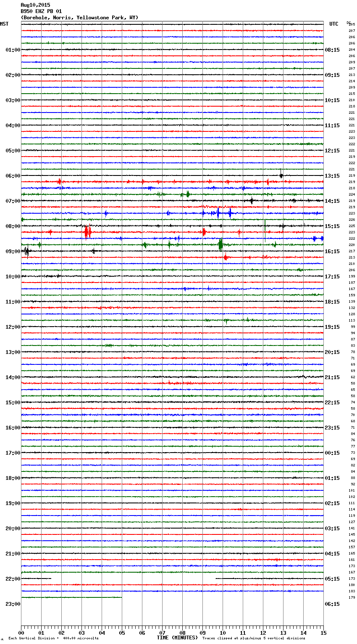Click the MST timezone label
This screenshot has height=644, width=357.
(x=4, y=24)
